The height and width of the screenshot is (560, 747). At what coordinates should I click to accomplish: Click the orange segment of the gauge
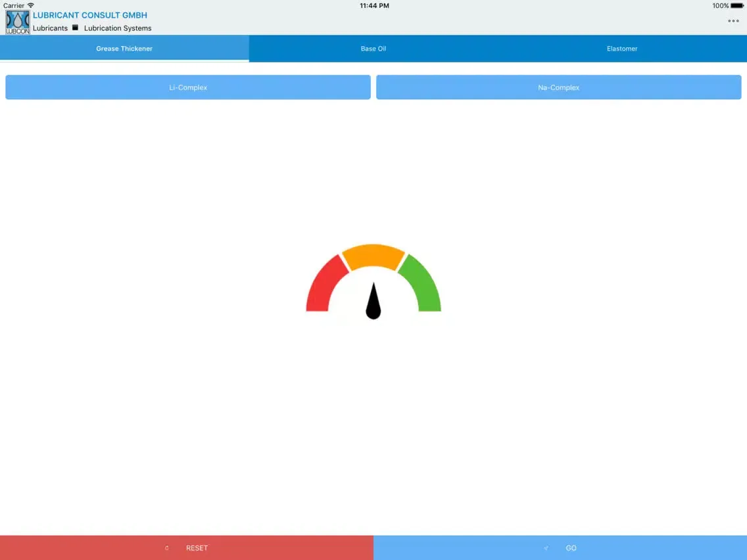(x=373, y=256)
